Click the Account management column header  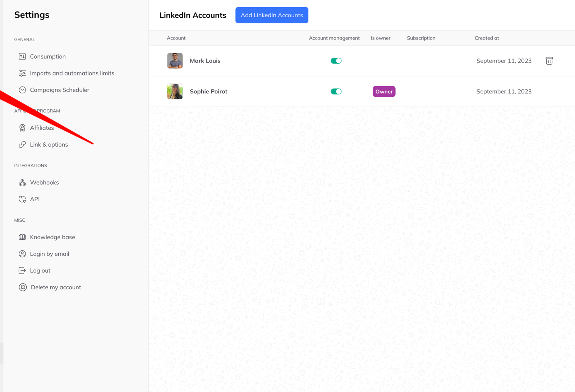[x=334, y=38]
